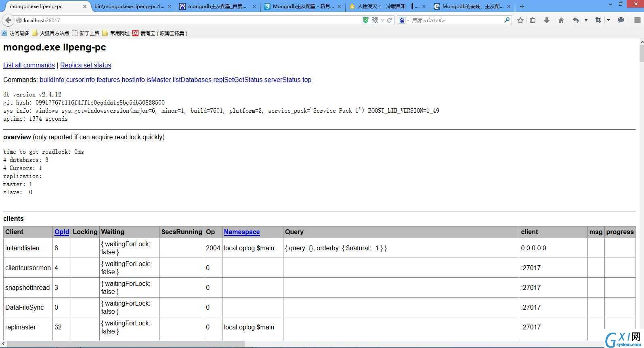Open a new tab with the plus icon
This screenshot has height=348, width=644.
[x=522, y=6]
